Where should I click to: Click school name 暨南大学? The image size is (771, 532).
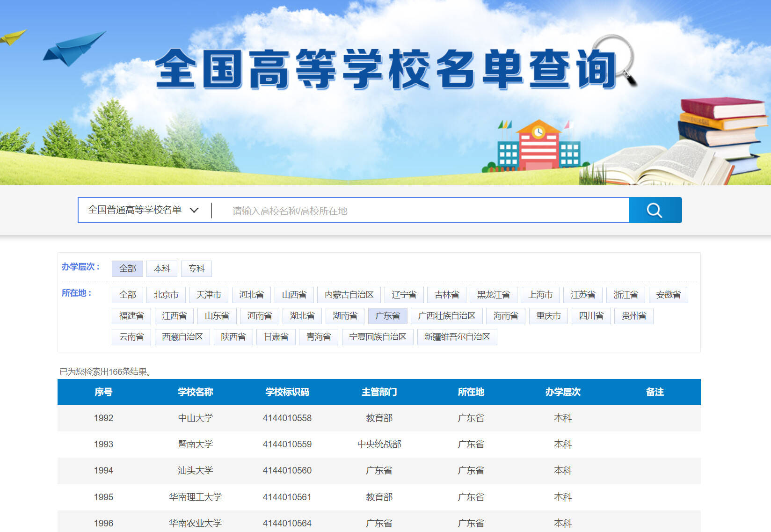(196, 444)
